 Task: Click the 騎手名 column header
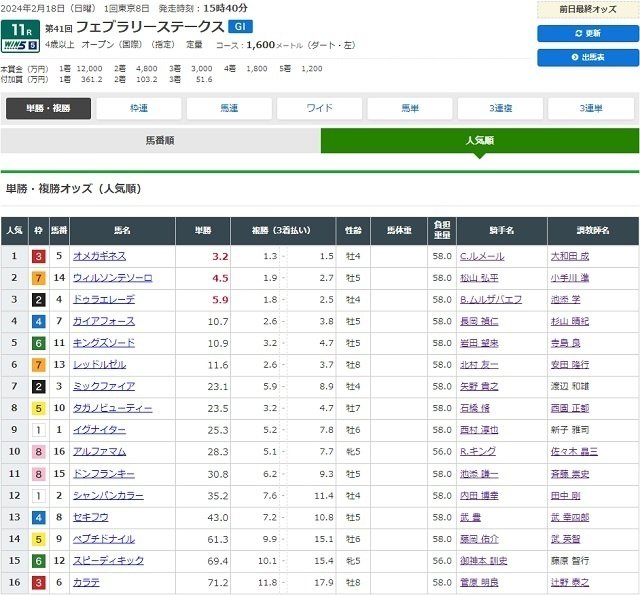click(x=502, y=231)
